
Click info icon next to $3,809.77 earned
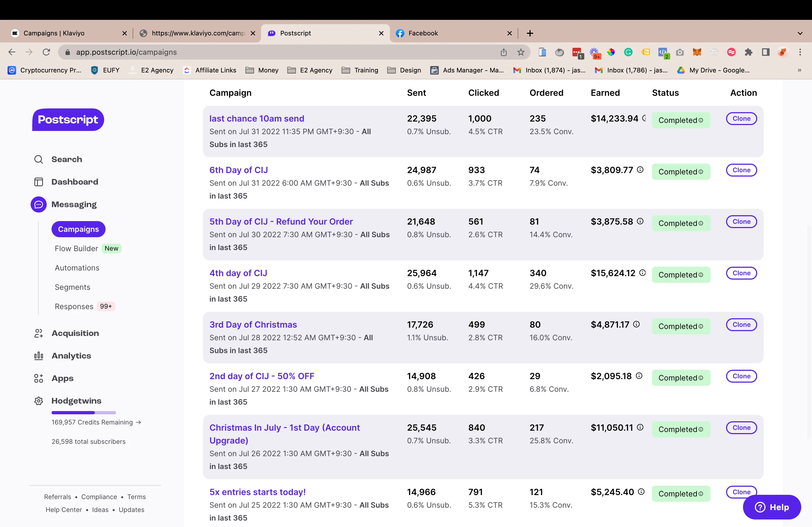point(640,170)
